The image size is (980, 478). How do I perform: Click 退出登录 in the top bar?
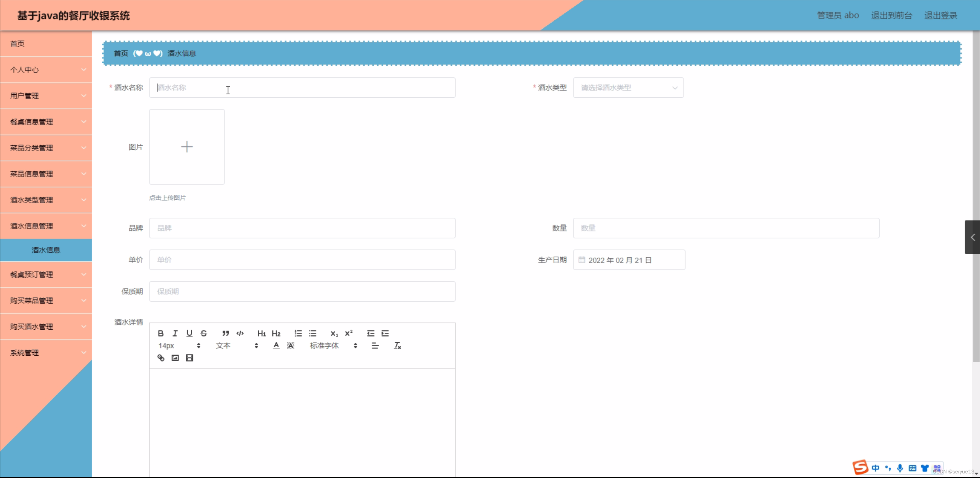(x=940, y=15)
